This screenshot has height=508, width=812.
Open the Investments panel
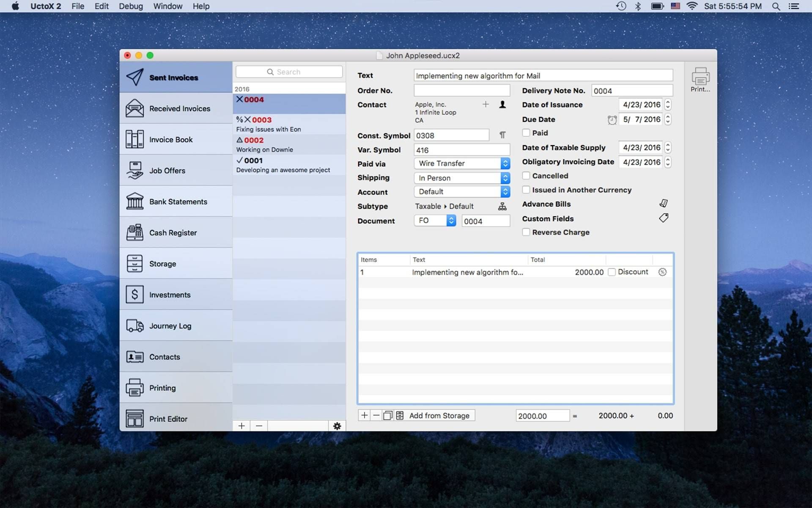coord(170,294)
